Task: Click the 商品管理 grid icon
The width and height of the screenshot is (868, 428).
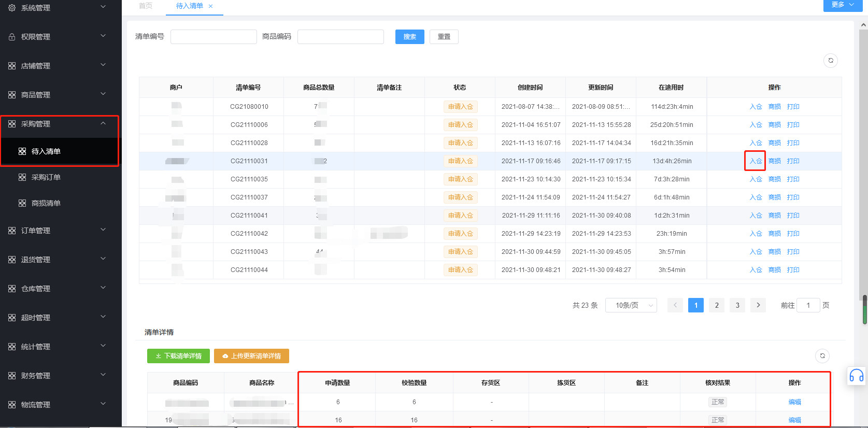Action: click(12, 95)
